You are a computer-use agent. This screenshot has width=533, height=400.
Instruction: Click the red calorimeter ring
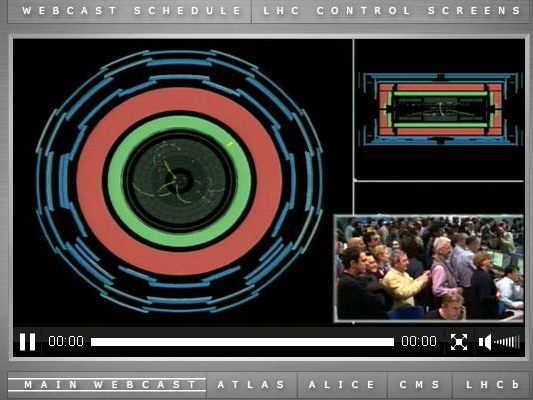(179, 99)
